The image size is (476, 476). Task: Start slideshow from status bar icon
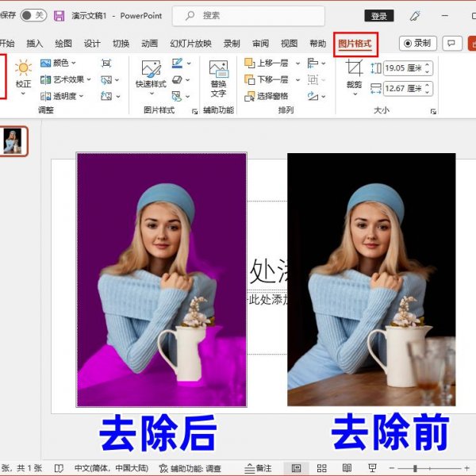pyautogui.click(x=372, y=468)
